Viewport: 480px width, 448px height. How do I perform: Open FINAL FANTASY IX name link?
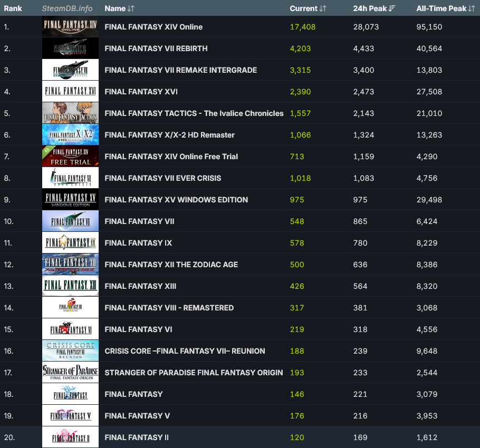pos(138,243)
